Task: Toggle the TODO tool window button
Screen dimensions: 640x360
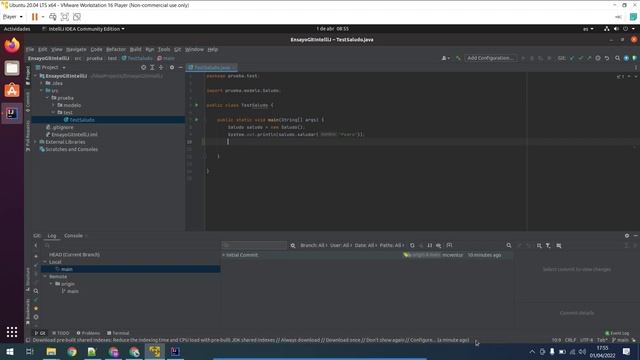Action: coord(61,333)
